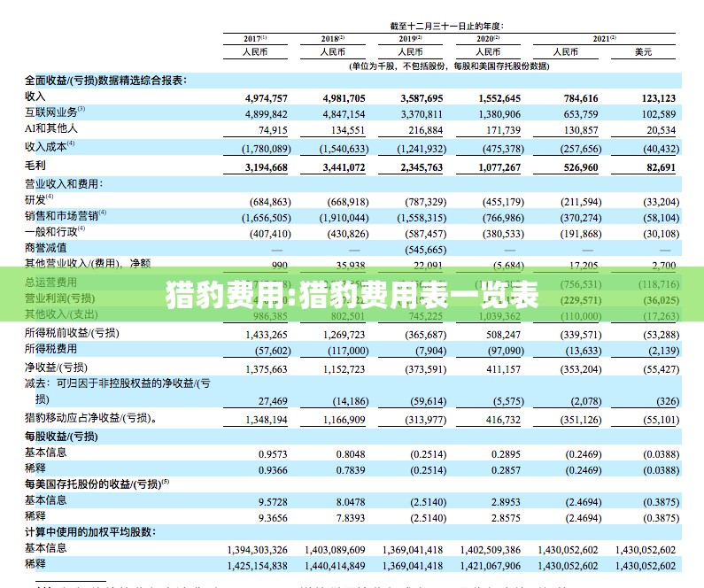Click the 2018 revenue value 4,981,705
The width and height of the screenshot is (704, 588).
click(x=344, y=98)
